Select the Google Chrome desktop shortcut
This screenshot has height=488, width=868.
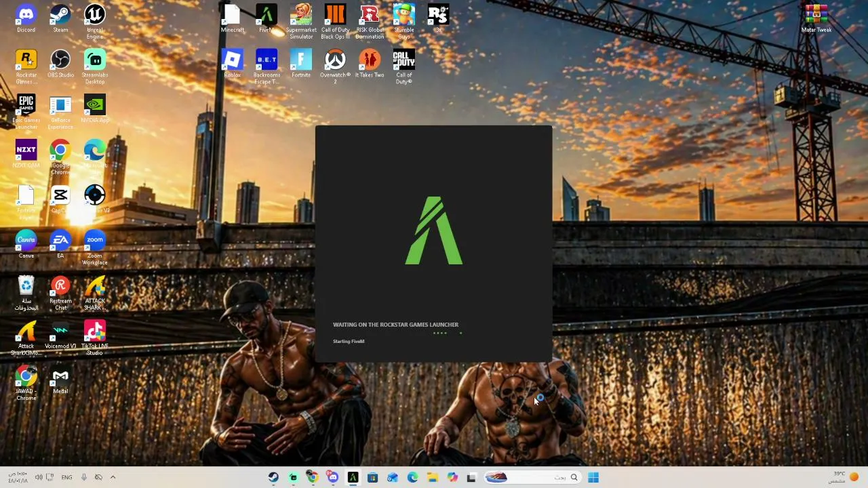(x=60, y=157)
